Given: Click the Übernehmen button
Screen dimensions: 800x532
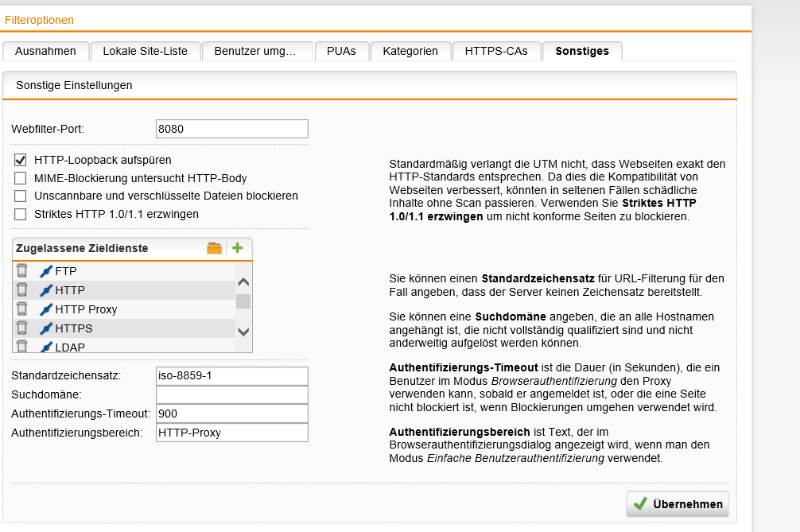Looking at the screenshot, I should [678, 504].
